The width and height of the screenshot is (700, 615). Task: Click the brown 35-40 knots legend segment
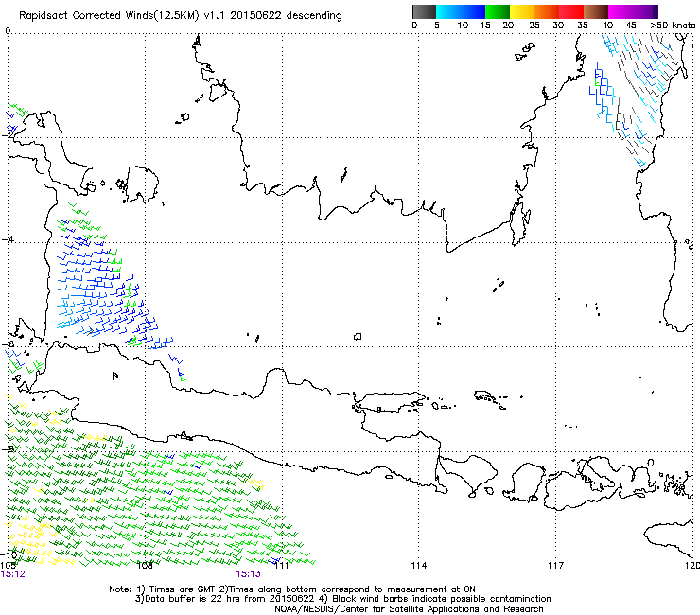596,11
